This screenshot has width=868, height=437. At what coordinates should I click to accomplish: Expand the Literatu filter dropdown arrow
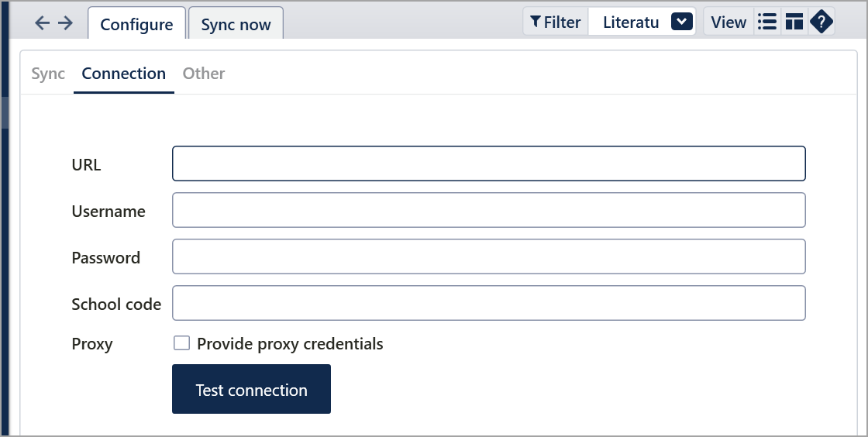coord(682,22)
